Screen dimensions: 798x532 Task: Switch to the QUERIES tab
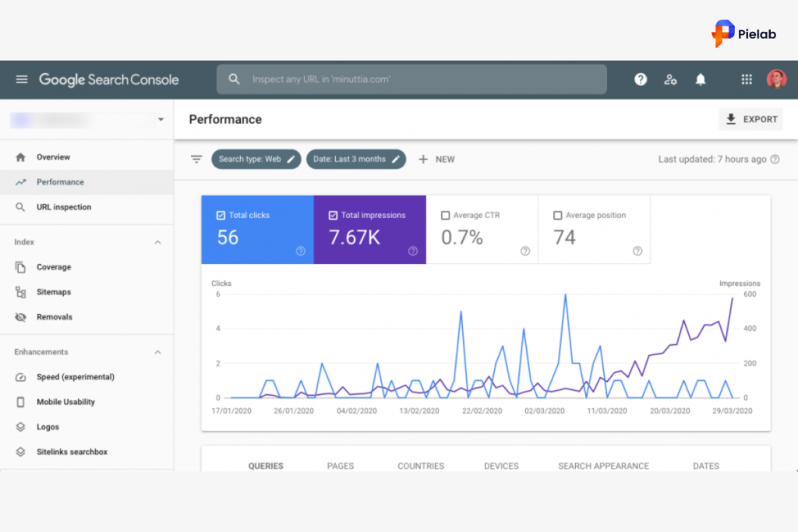click(266, 465)
